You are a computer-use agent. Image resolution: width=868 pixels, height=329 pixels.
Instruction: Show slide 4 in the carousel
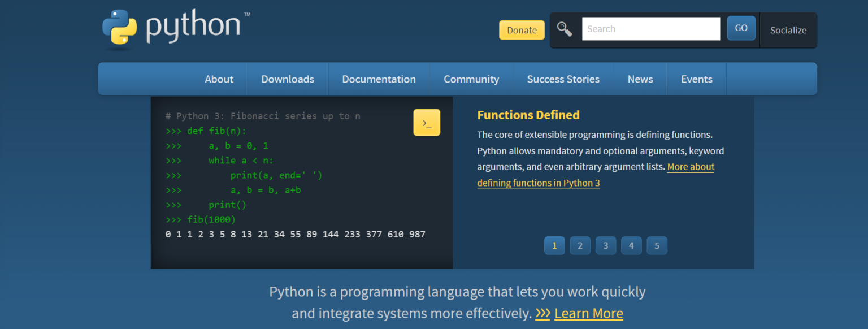point(631,245)
